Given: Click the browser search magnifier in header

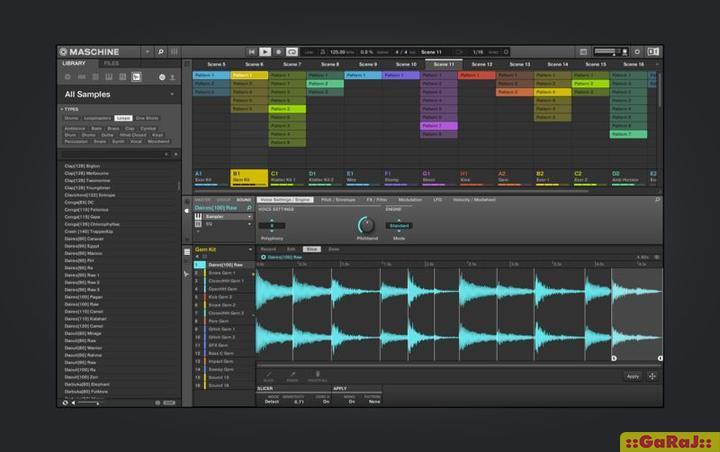Looking at the screenshot, I should click(161, 52).
